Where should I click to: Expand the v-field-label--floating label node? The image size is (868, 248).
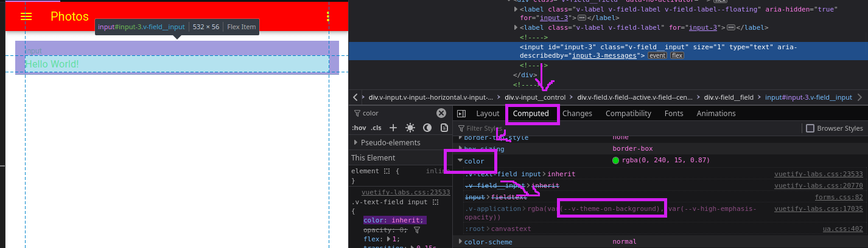517,9
